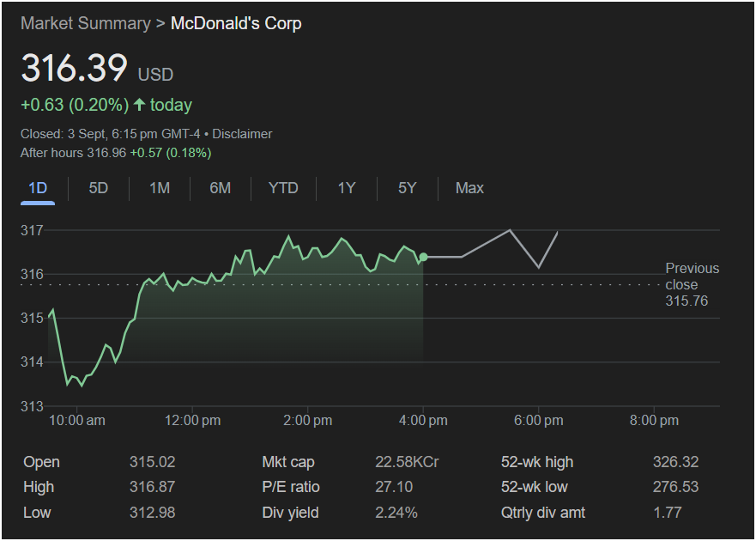This screenshot has width=756, height=541.
Task: Click the Div yield label
Action: [x=290, y=512]
